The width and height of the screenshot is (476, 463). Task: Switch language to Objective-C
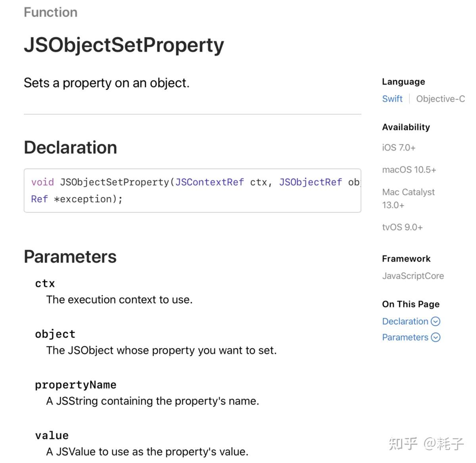coord(440,99)
